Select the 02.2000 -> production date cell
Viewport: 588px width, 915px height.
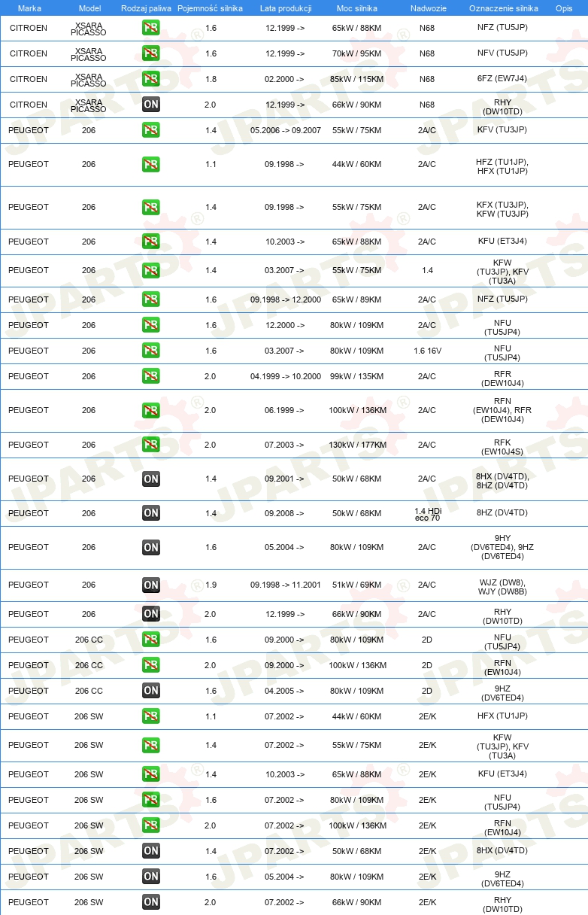point(285,80)
